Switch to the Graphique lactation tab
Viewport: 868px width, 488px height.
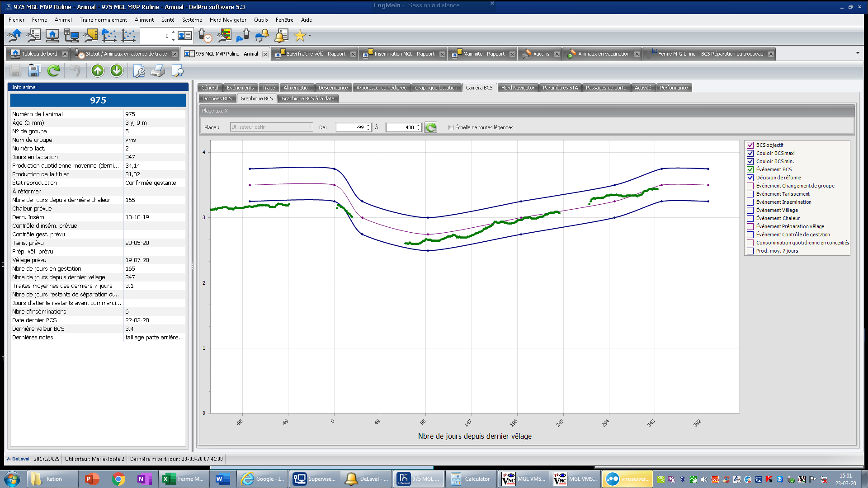point(436,88)
